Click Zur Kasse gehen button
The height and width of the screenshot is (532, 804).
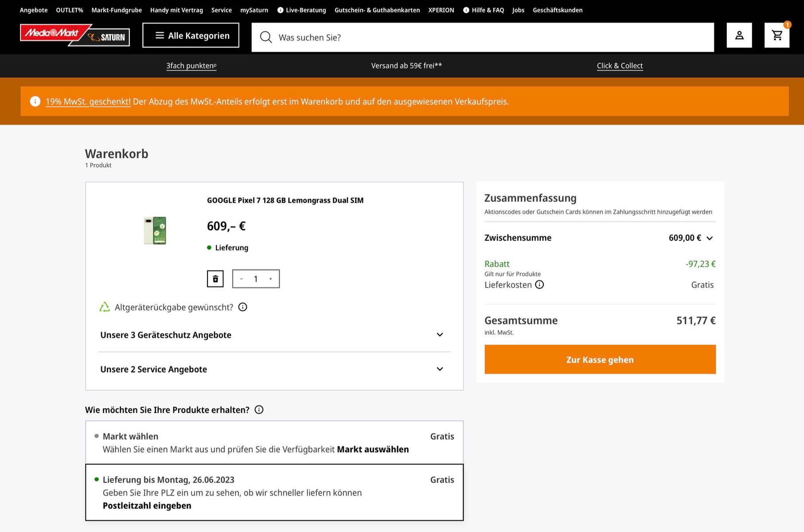(600, 360)
